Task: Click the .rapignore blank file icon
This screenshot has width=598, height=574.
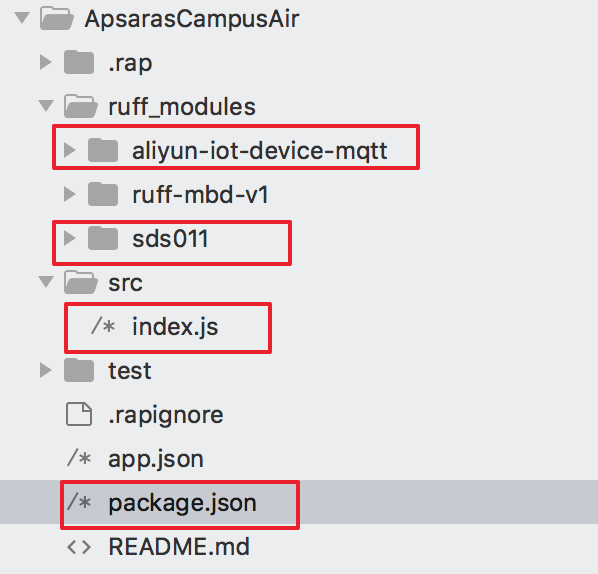Action: pos(79,414)
